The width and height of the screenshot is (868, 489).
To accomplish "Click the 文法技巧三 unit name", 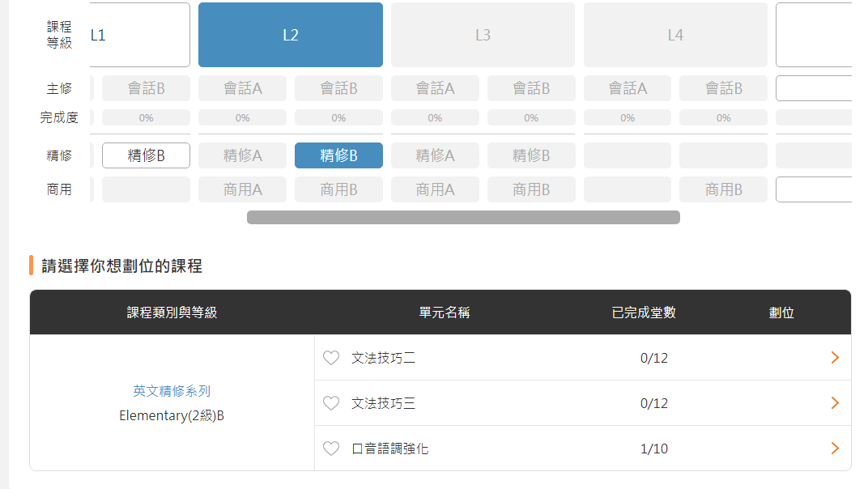I will pos(383,403).
